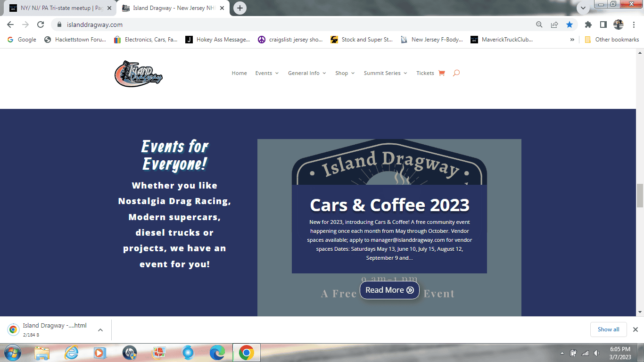Go to the Home menu item
Image resolution: width=644 pixels, height=362 pixels.
(239, 73)
